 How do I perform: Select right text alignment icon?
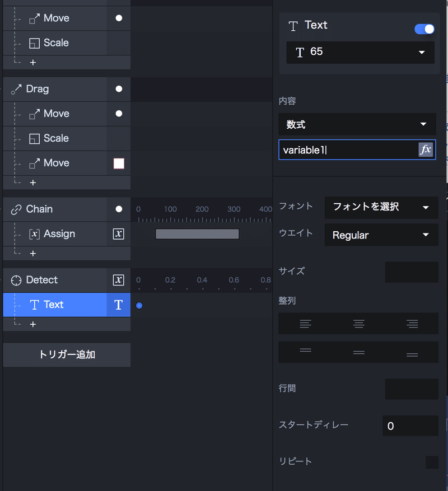click(412, 324)
